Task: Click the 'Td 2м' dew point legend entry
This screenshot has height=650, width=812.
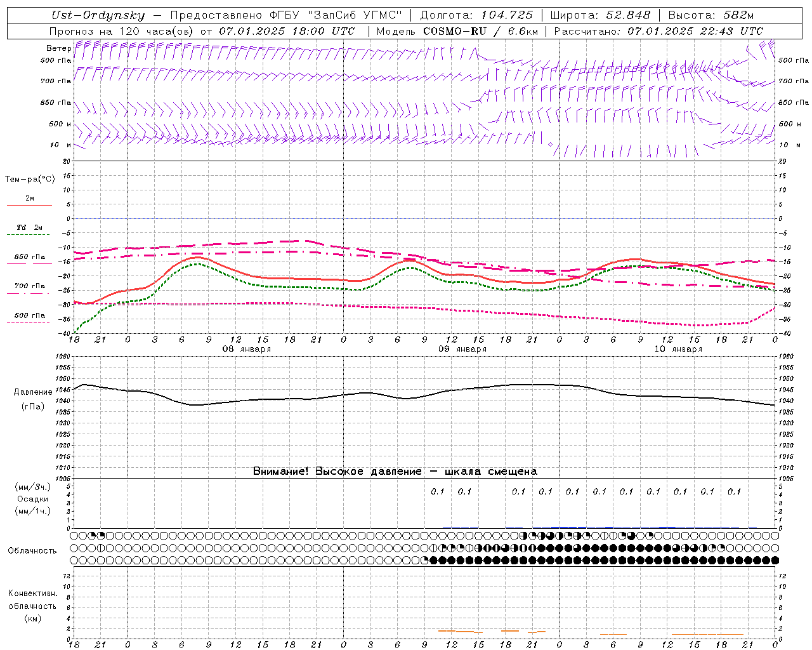Action: click(30, 227)
